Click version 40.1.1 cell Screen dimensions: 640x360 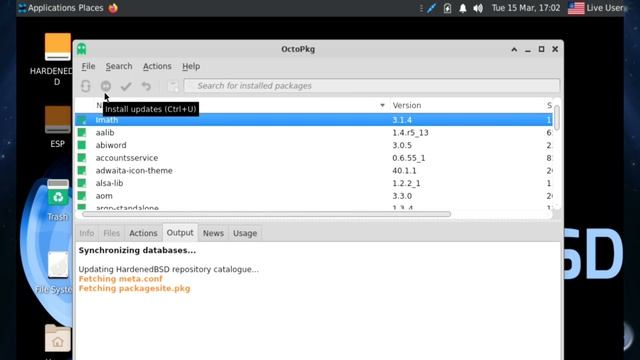(404, 171)
